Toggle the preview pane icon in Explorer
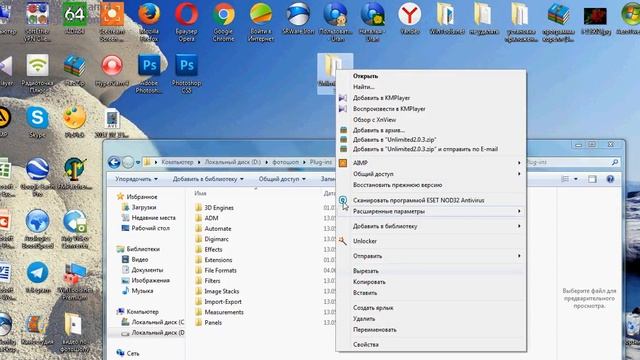This screenshot has width=640, height=360. pos(592,179)
